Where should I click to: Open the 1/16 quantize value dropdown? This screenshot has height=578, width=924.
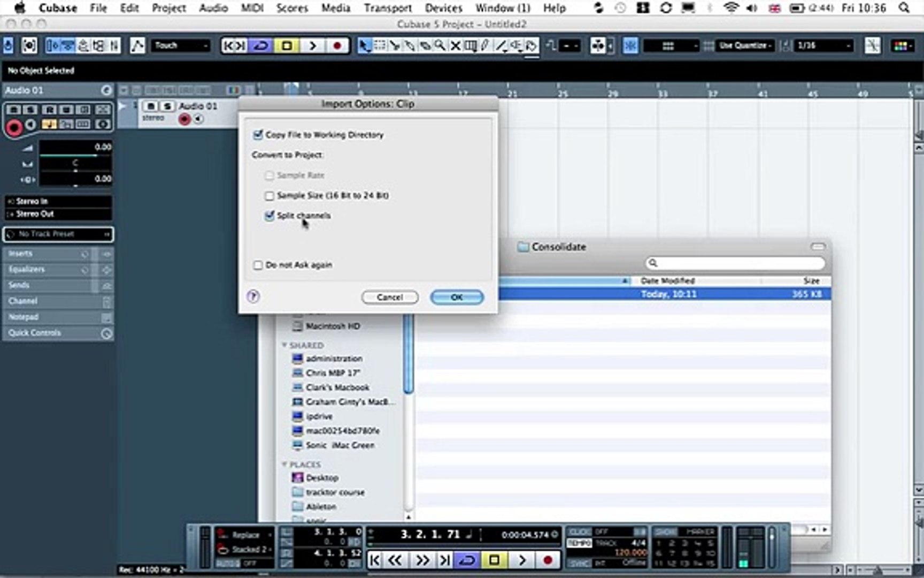[824, 45]
